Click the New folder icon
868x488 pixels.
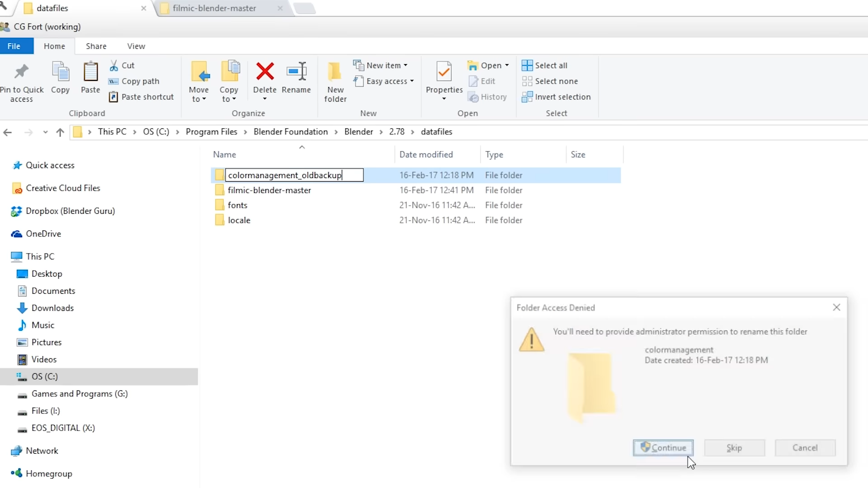pos(335,71)
